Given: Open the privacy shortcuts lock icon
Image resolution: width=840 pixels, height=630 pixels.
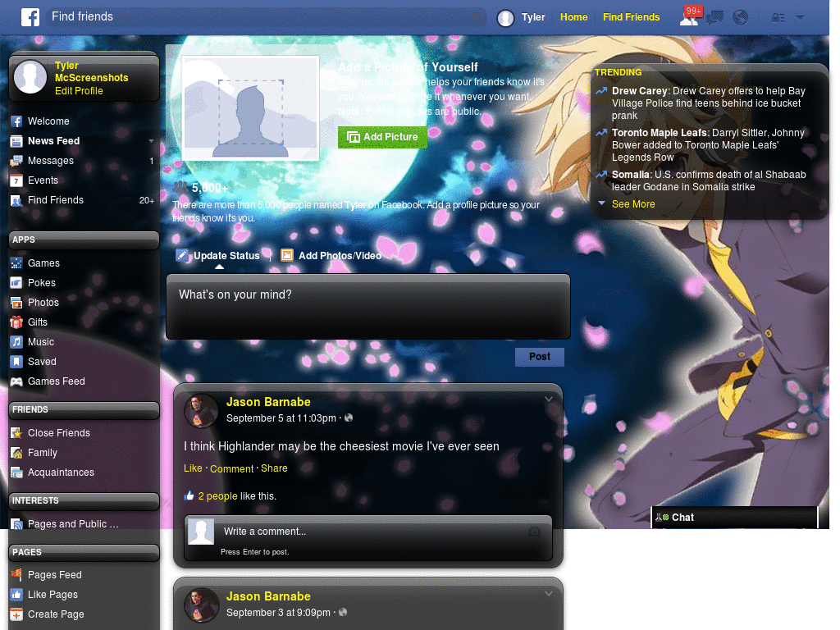Looking at the screenshot, I should tap(778, 18).
